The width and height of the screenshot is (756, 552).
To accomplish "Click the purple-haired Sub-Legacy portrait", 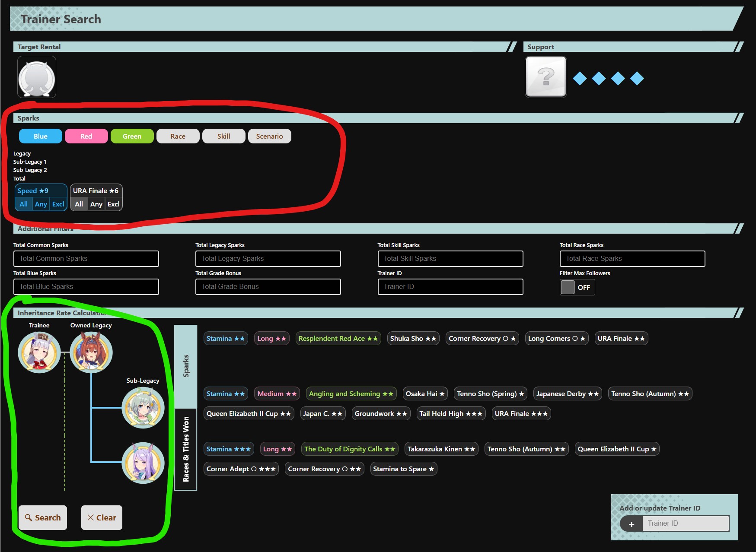I will tap(143, 463).
